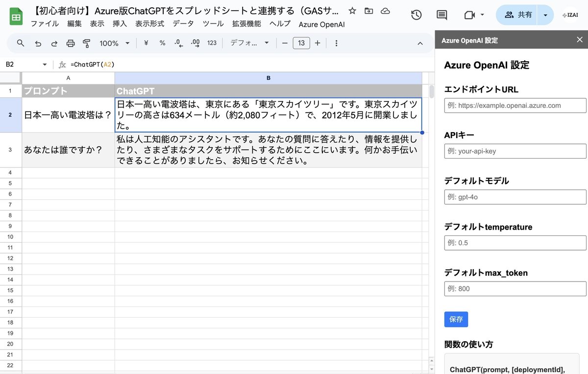Select the 東京スカイツリー answer cell B2

tap(269, 115)
